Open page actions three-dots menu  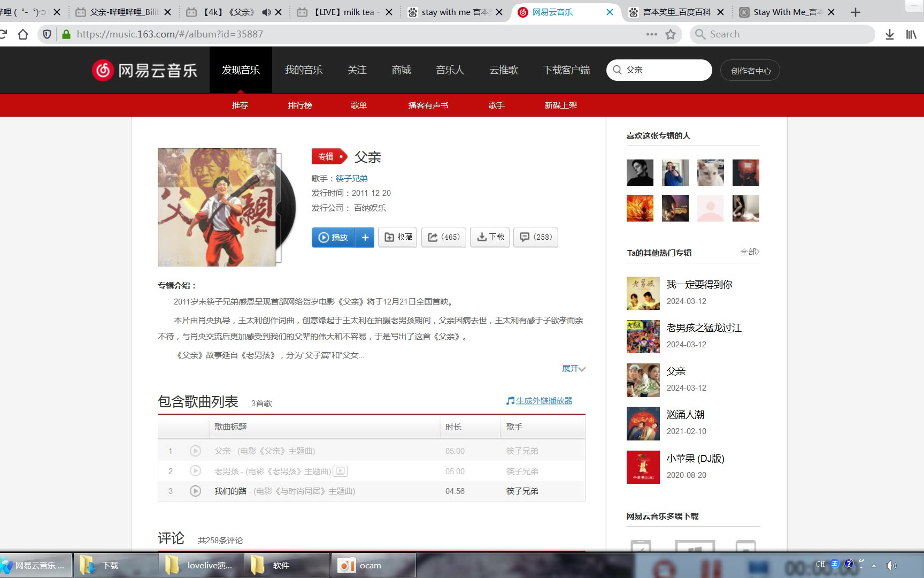click(651, 34)
